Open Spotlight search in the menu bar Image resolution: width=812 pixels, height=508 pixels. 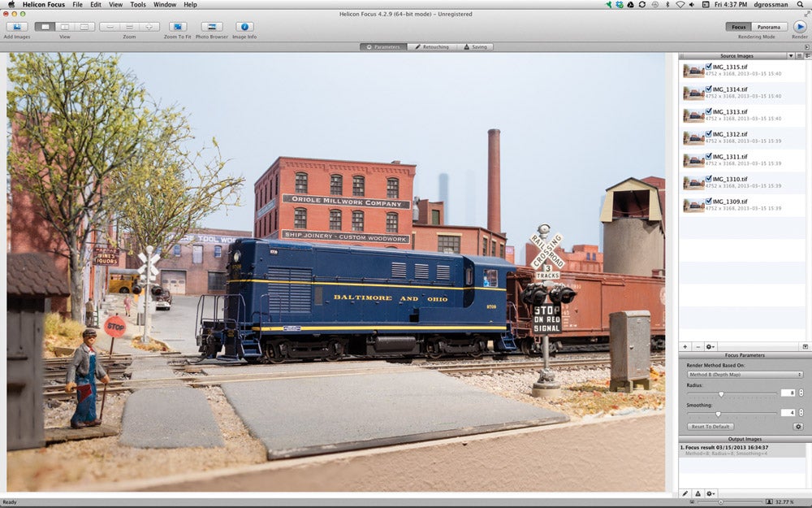coord(800,4)
